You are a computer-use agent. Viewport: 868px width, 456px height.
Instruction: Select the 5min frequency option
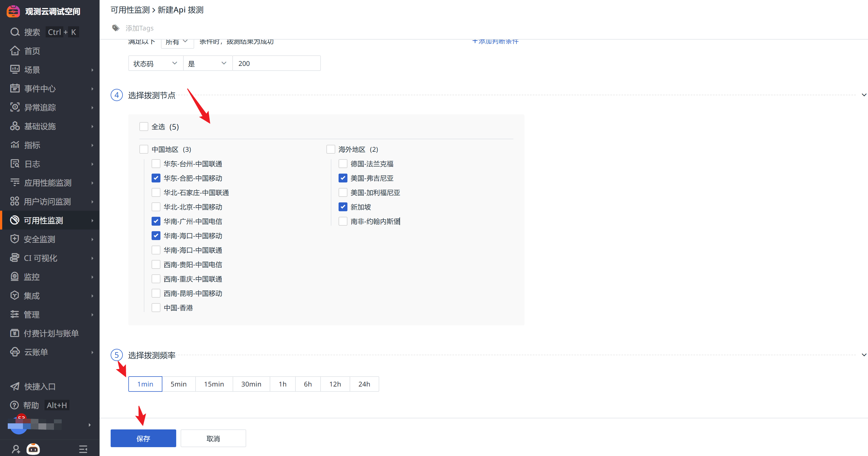click(178, 384)
